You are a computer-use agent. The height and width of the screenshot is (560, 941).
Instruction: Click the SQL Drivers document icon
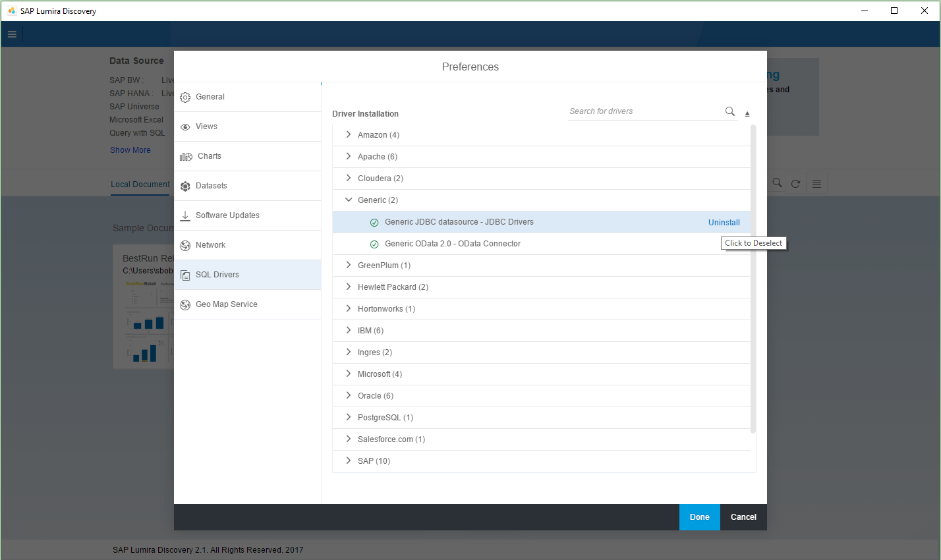tap(185, 275)
